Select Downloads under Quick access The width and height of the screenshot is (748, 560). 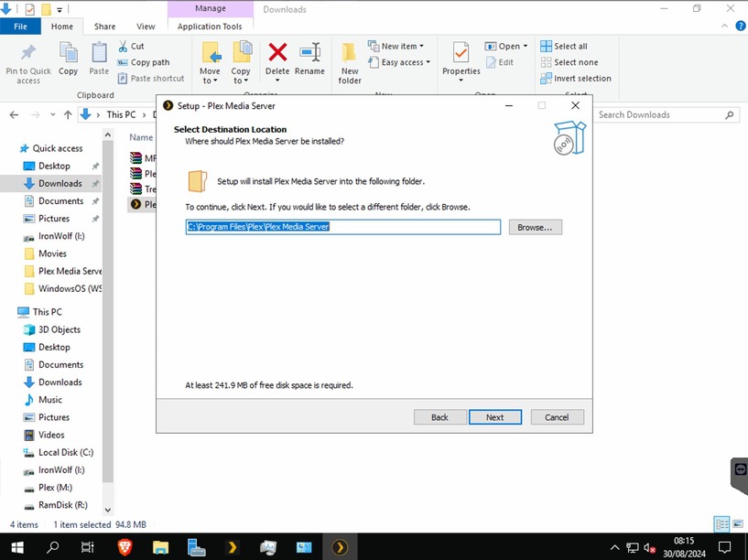pyautogui.click(x=53, y=184)
